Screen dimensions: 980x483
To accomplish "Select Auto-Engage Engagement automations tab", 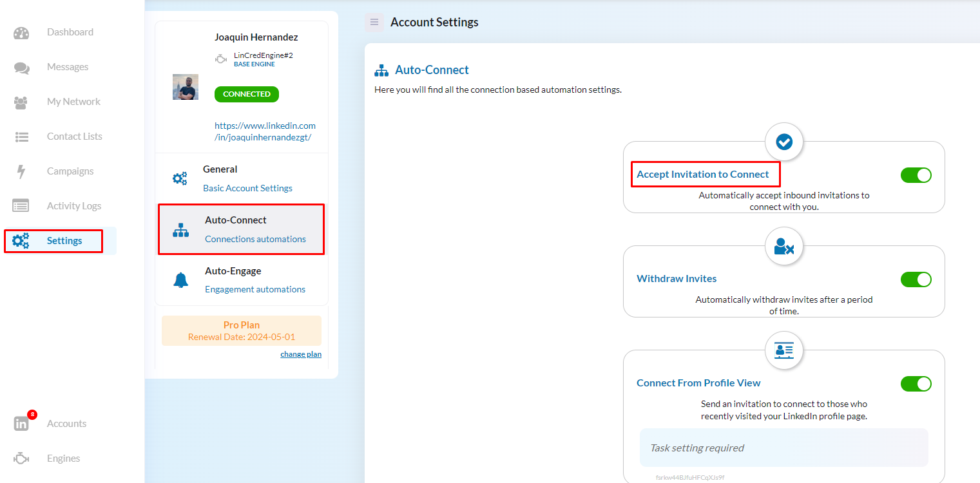I will (x=242, y=280).
